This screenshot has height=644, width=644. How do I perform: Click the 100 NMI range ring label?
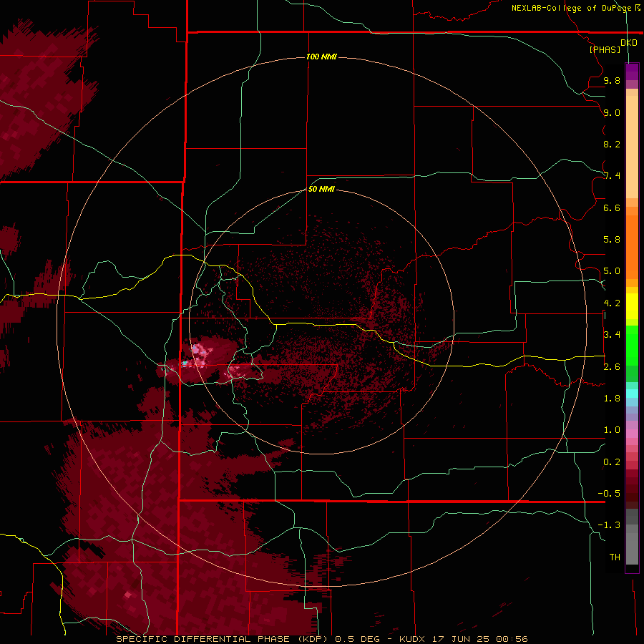click(x=321, y=57)
